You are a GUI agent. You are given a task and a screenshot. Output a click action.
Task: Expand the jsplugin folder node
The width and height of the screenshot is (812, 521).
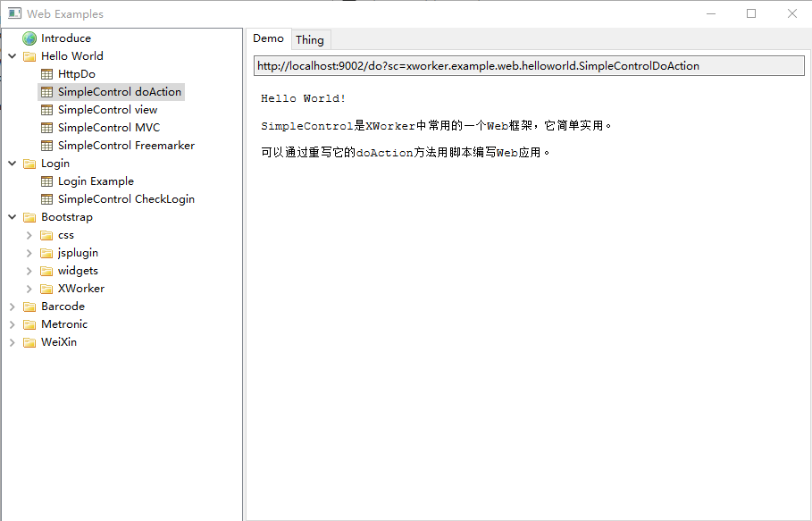coord(29,253)
